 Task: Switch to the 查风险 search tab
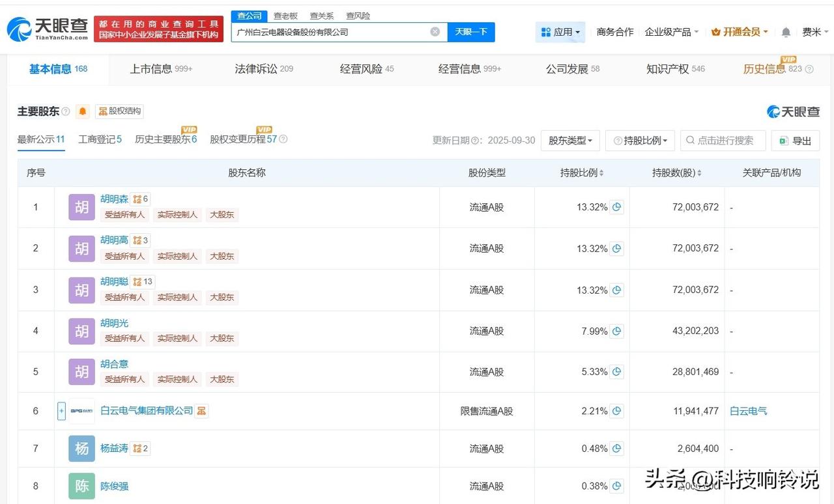tap(358, 16)
